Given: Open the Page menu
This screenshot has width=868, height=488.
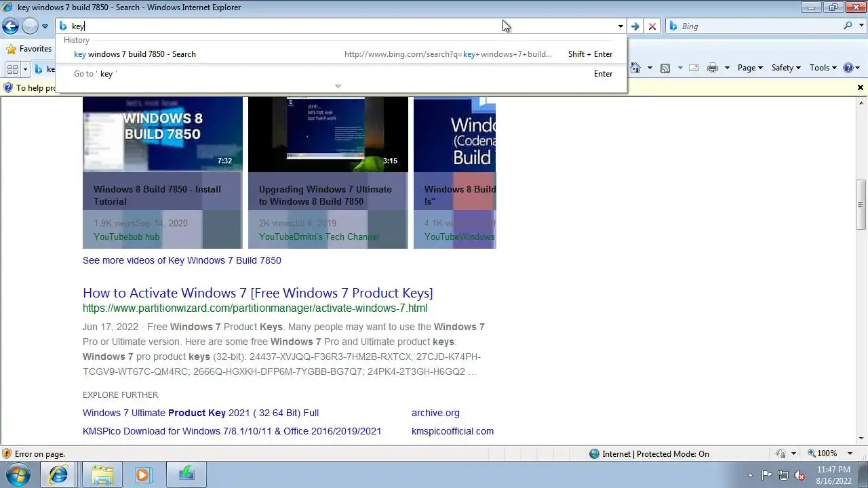Looking at the screenshot, I should tap(750, 68).
